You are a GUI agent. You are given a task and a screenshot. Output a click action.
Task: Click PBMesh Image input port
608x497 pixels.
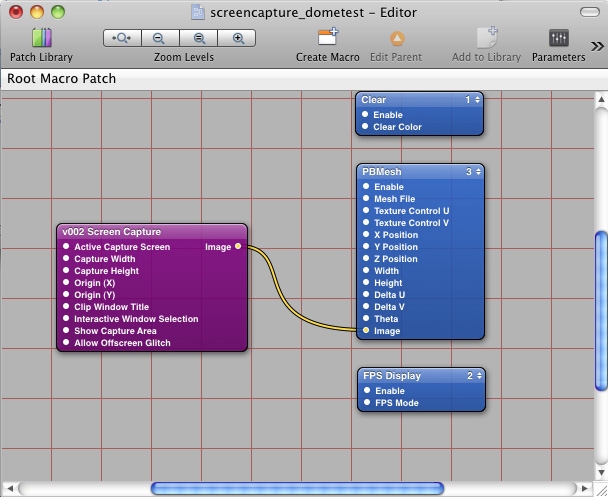point(366,331)
